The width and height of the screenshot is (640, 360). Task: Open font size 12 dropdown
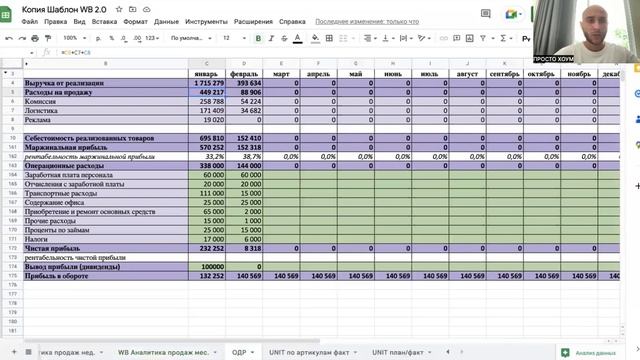point(234,38)
